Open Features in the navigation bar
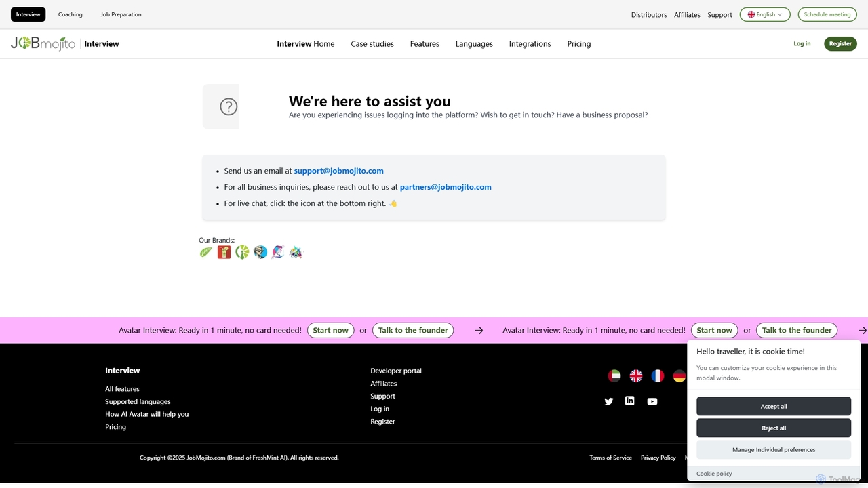The image size is (868, 488). pyautogui.click(x=425, y=44)
